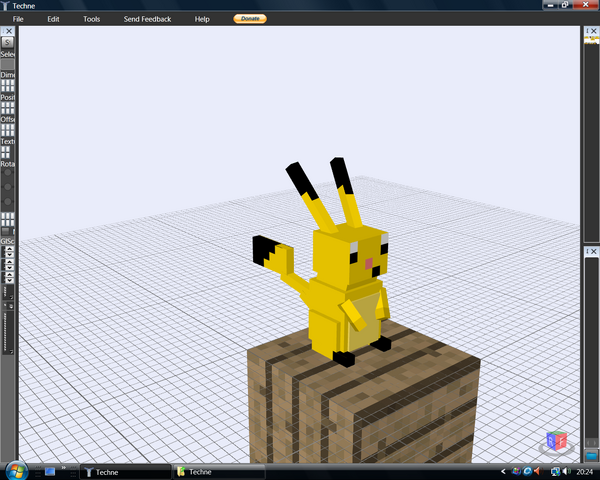Viewport: 600px width, 480px height.
Task: Open the Tools menu
Action: (x=91, y=19)
